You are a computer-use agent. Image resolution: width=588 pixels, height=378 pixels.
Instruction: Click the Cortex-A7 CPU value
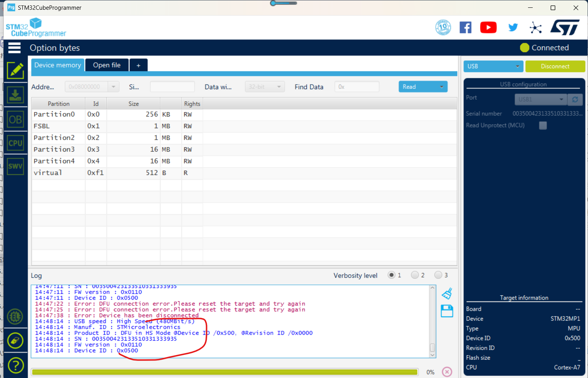pyautogui.click(x=567, y=367)
